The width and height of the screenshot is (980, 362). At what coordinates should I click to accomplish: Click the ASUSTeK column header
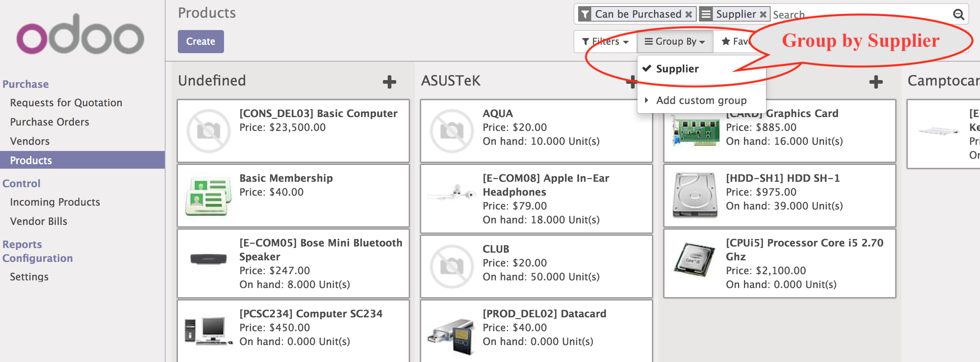(x=451, y=81)
